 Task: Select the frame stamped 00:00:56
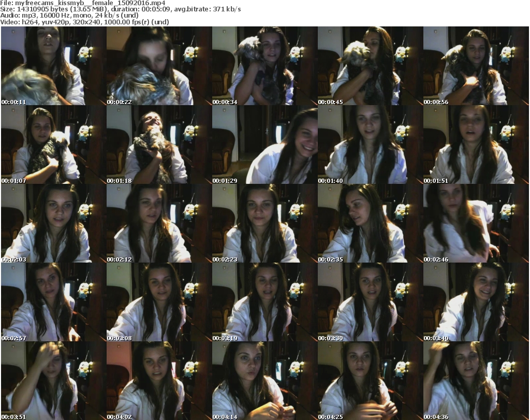(476, 66)
